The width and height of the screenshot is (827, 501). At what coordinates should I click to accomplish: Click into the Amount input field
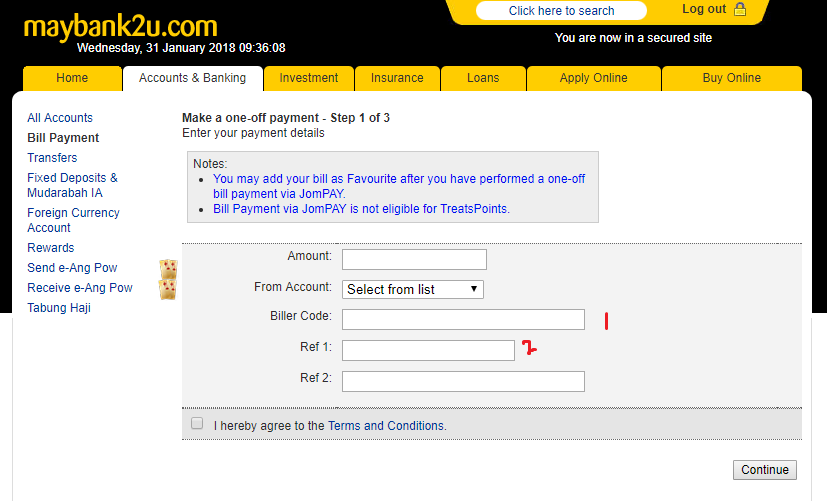pyautogui.click(x=414, y=259)
